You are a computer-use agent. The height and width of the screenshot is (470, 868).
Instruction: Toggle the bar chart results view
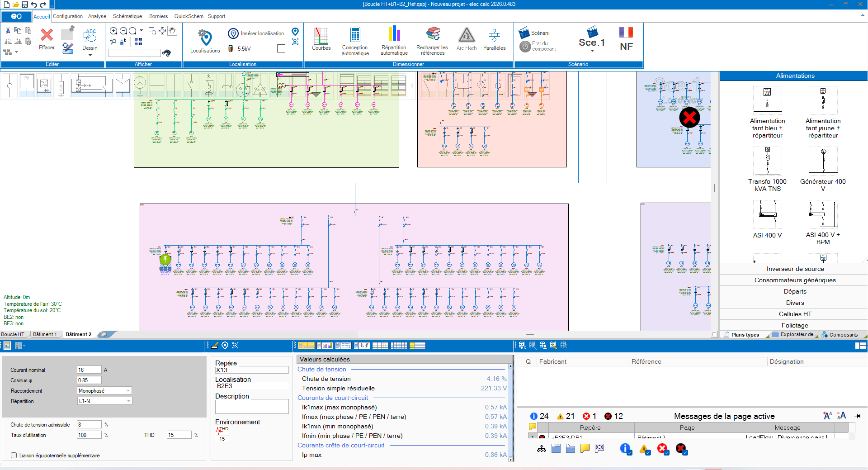(325, 346)
